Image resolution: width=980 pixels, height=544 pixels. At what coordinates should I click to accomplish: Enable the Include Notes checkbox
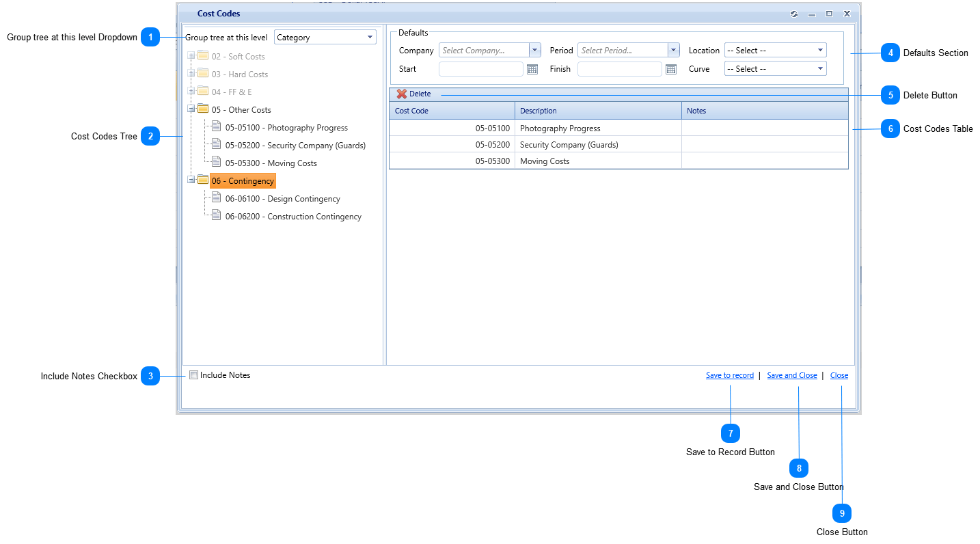(193, 375)
